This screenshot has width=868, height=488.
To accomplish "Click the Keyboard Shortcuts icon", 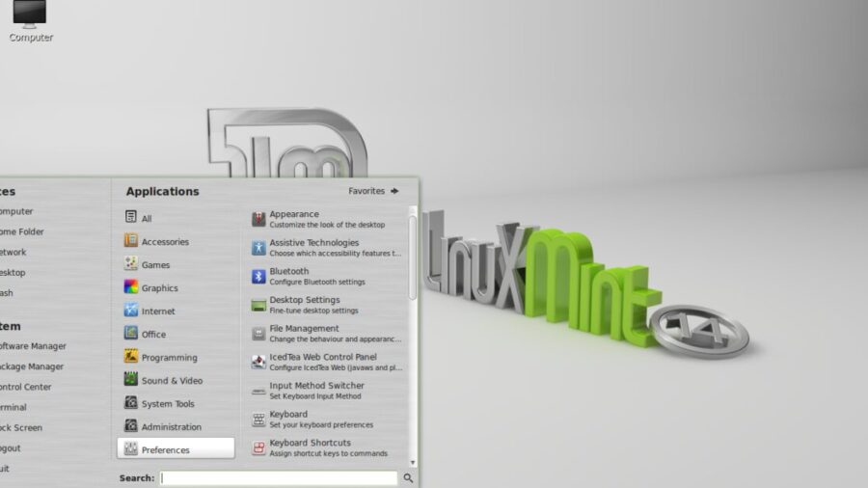I will 258,447.
